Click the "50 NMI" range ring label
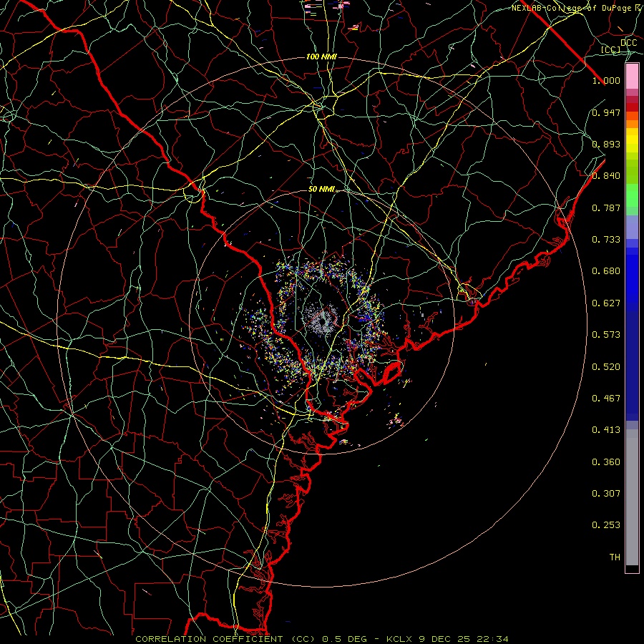Viewport: 644px width, 644px height. tap(321, 189)
